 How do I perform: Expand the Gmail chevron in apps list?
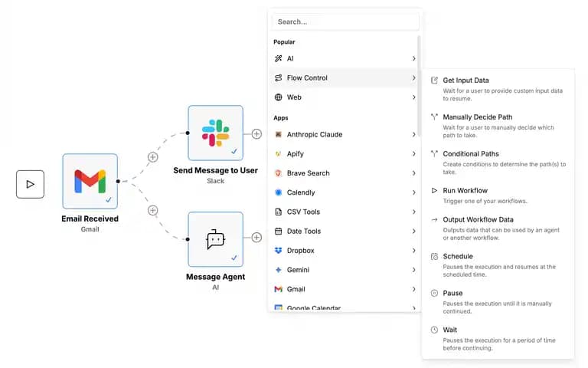tap(413, 289)
